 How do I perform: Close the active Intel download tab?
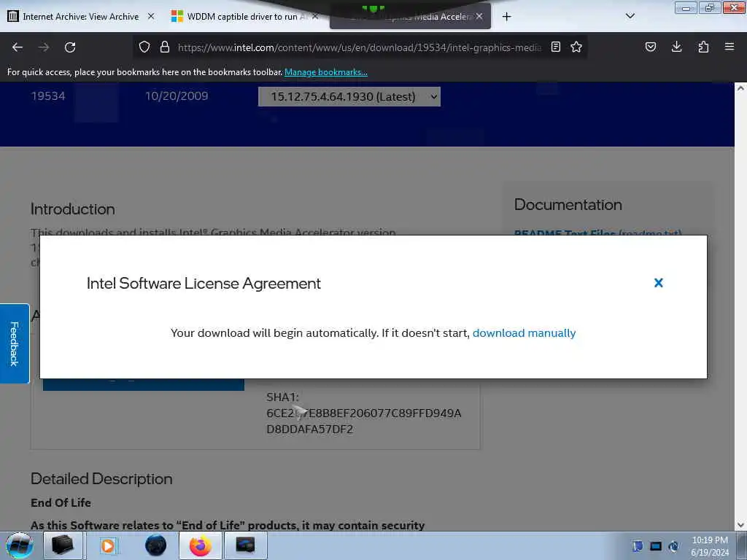(479, 16)
